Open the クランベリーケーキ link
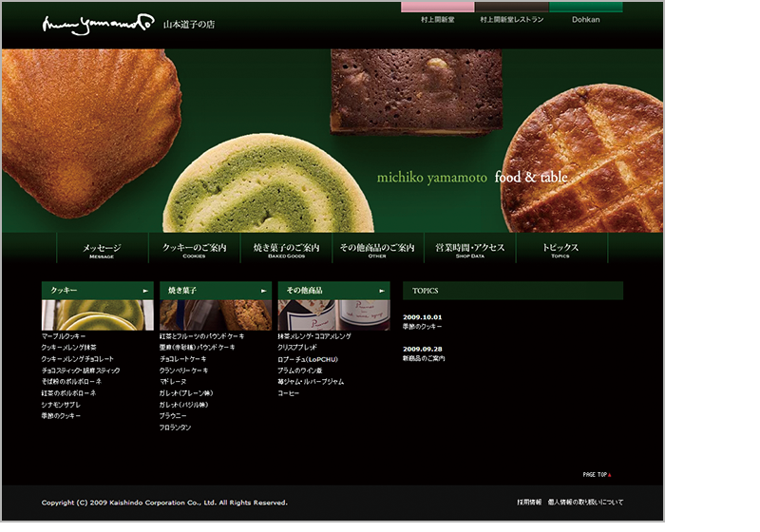760x532 pixels. click(184, 370)
